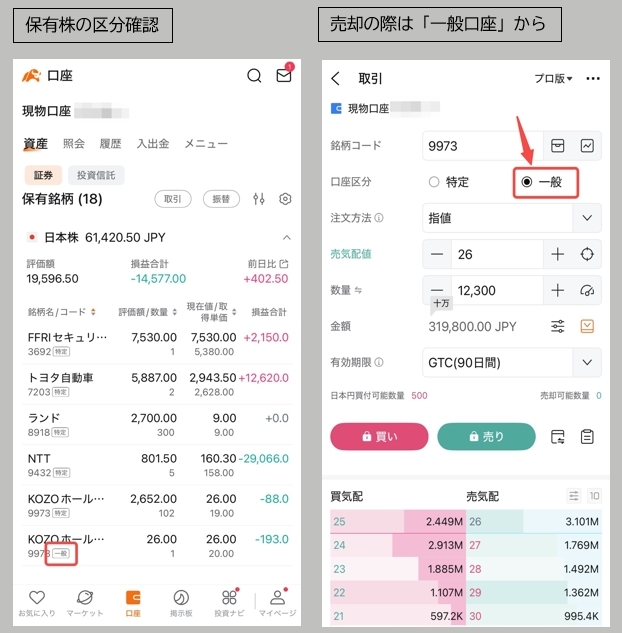The height and width of the screenshot is (633, 622).
Task: Open the mail inbox icon
Action: pyautogui.click(x=284, y=76)
